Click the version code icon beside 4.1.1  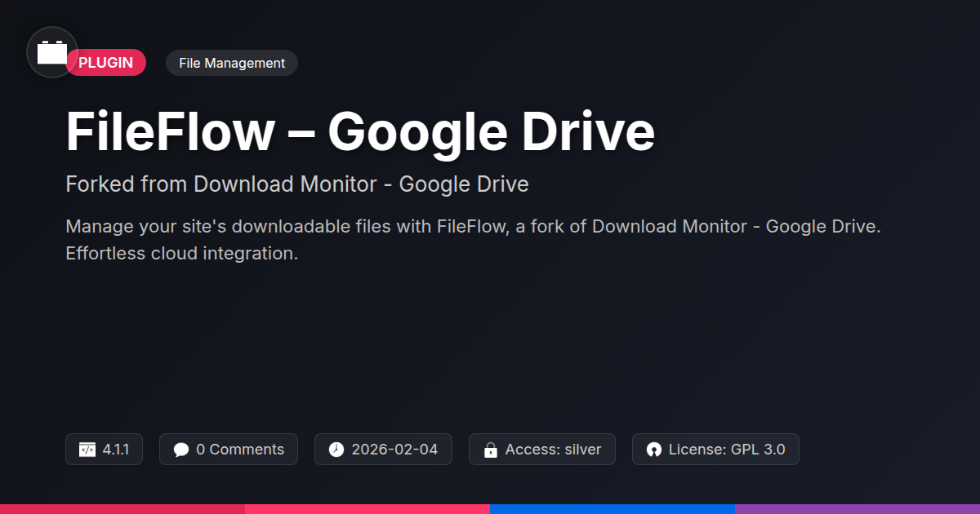pos(87,450)
